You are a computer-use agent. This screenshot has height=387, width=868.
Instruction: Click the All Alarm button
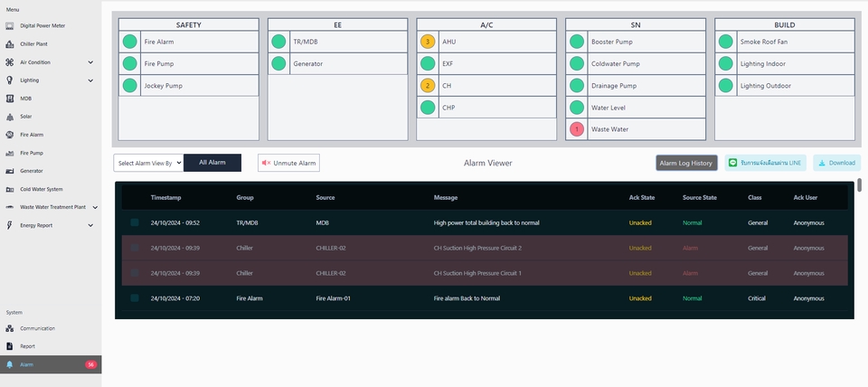pos(212,163)
